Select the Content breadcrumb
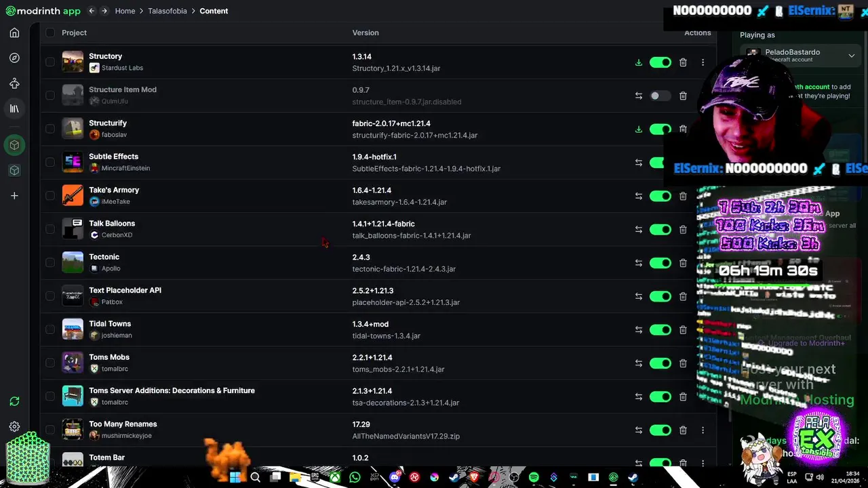This screenshot has height=488, width=868. pyautogui.click(x=214, y=11)
